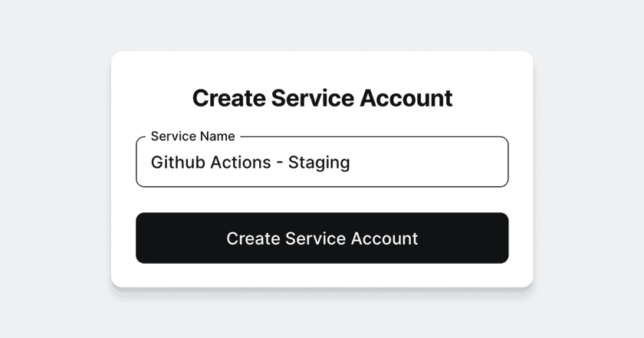Click the Create Service Account button
The height and width of the screenshot is (338, 644).
click(x=322, y=238)
